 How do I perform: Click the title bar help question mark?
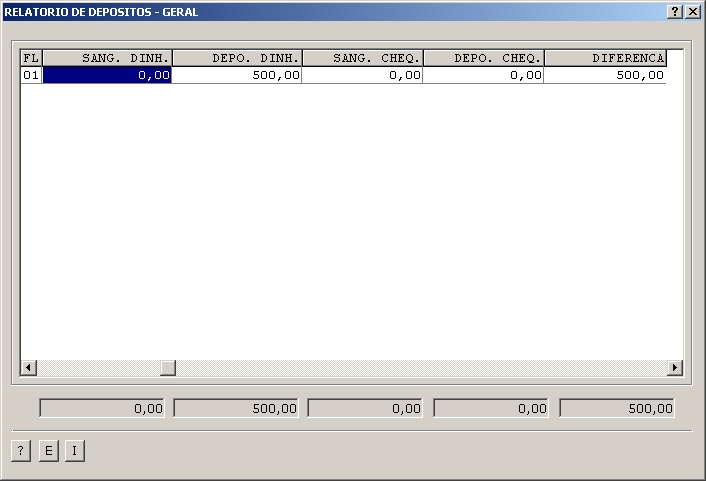675,12
